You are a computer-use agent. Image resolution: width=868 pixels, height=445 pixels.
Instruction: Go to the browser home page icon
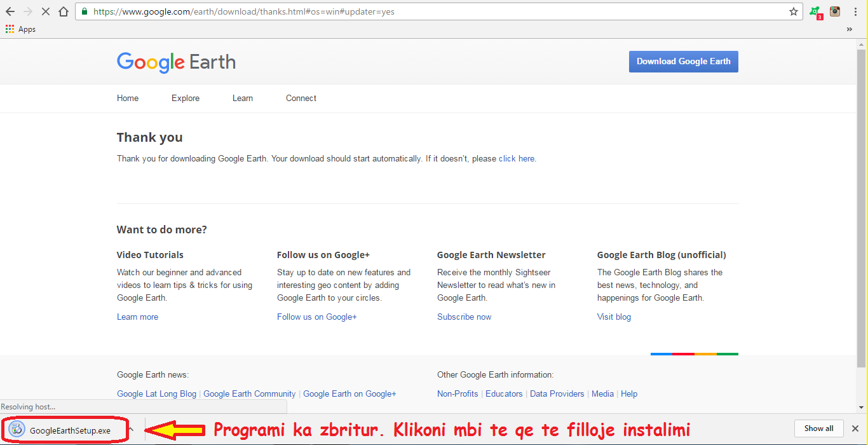point(64,11)
